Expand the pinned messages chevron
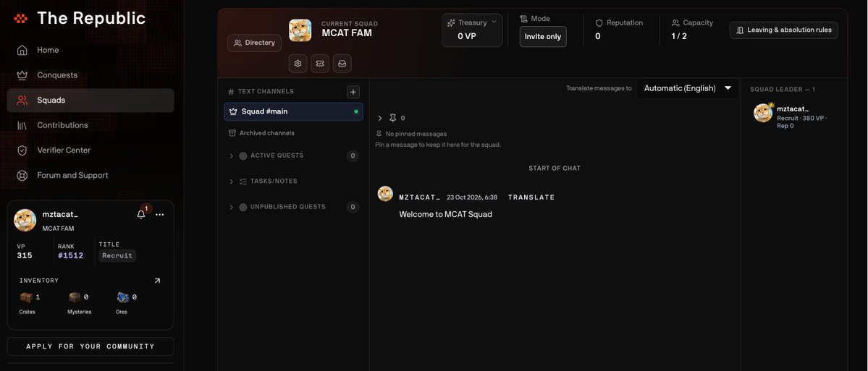Image resolution: width=868 pixels, height=371 pixels. pos(380,119)
